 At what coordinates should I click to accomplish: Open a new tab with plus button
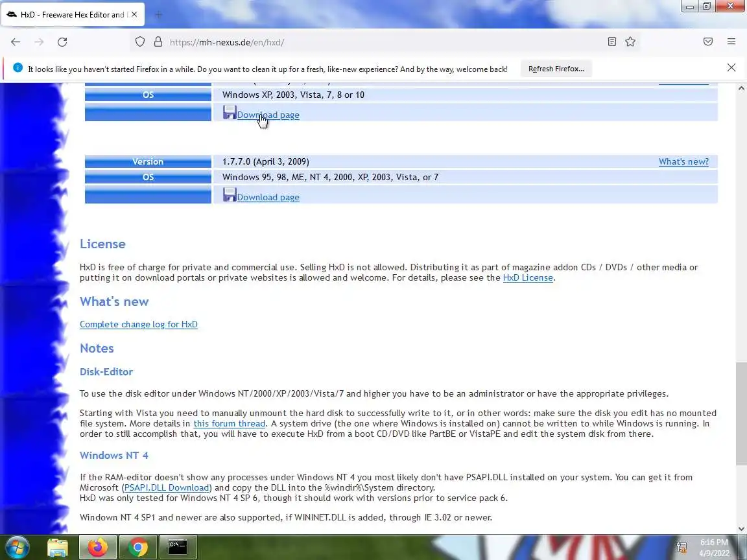pyautogui.click(x=159, y=15)
